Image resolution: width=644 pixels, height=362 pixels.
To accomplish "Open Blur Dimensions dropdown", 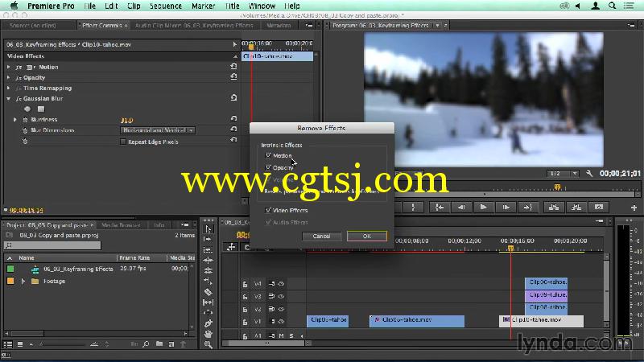I will [158, 130].
